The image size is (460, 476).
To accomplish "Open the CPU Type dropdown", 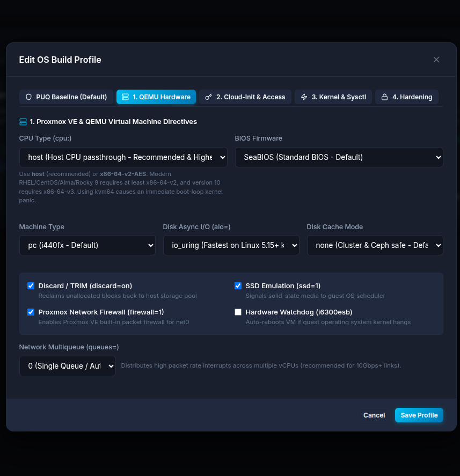I will 123,157.
